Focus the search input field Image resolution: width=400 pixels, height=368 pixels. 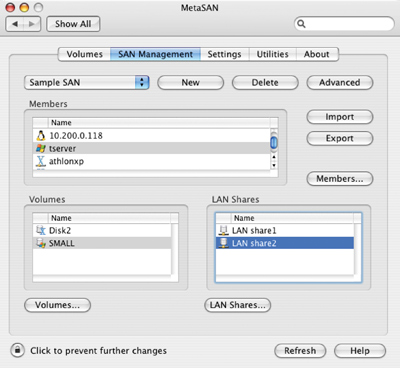pos(344,24)
